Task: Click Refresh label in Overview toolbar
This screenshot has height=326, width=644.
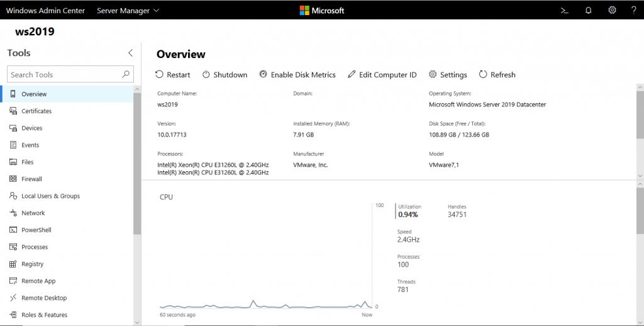Action: point(502,75)
